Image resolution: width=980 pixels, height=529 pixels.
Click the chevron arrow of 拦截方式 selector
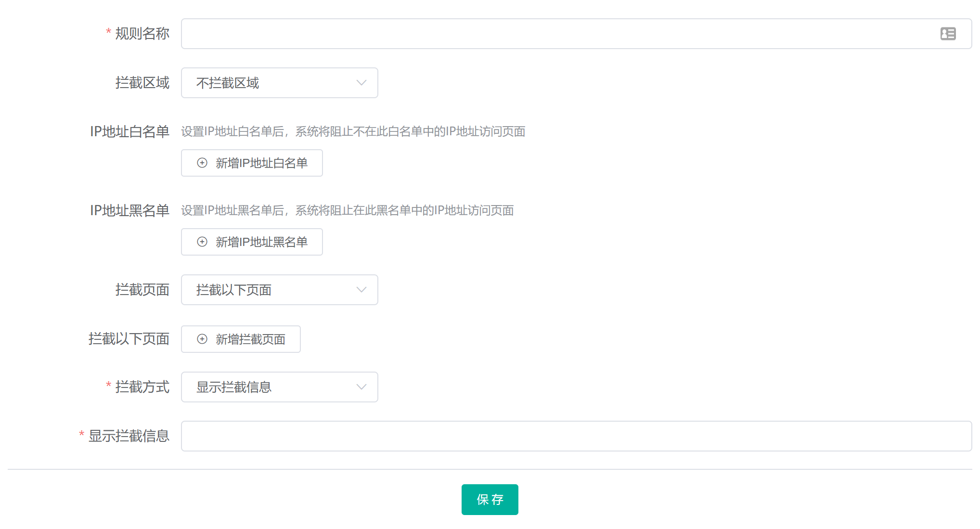point(361,387)
